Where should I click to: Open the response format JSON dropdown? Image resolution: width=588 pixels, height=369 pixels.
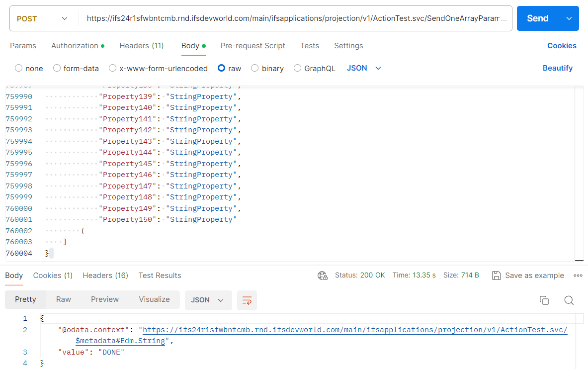(x=208, y=300)
